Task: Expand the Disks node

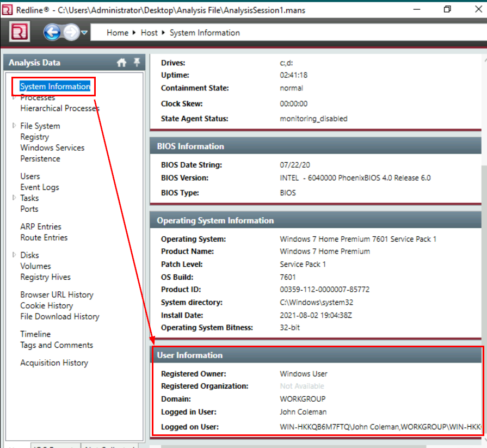Action: 14,255
